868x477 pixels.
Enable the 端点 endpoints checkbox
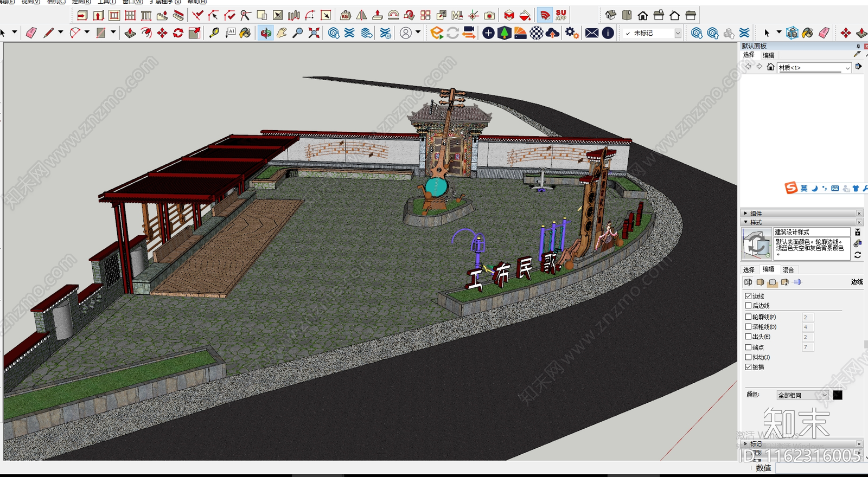[x=749, y=347]
